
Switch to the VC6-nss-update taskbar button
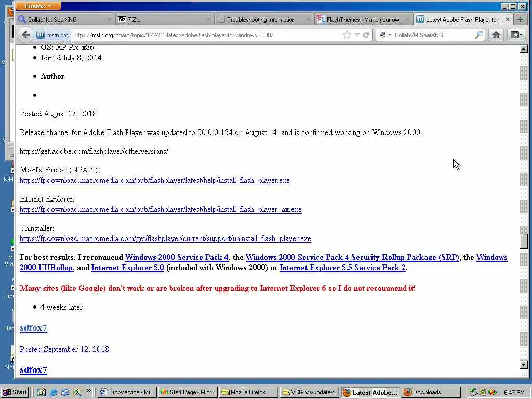pyautogui.click(x=310, y=392)
